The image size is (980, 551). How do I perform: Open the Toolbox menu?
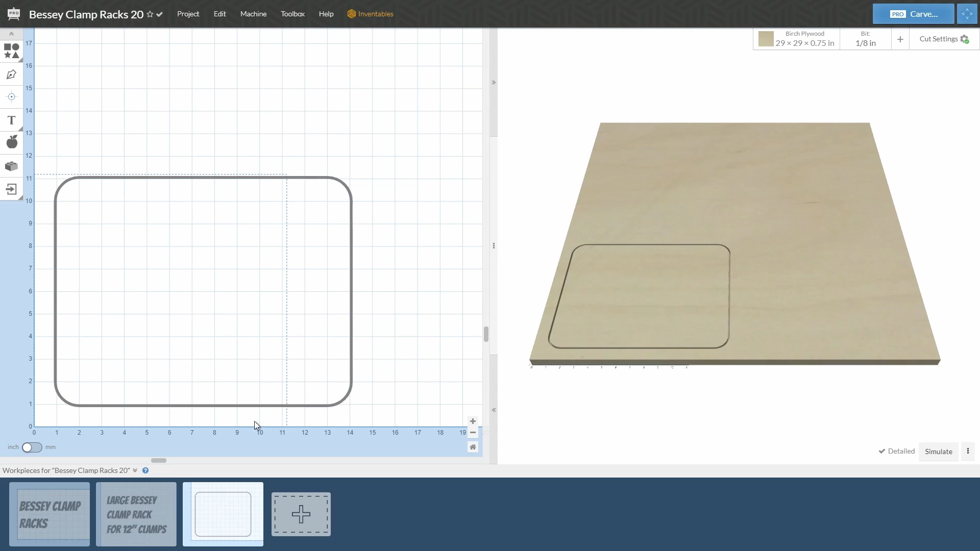point(292,14)
